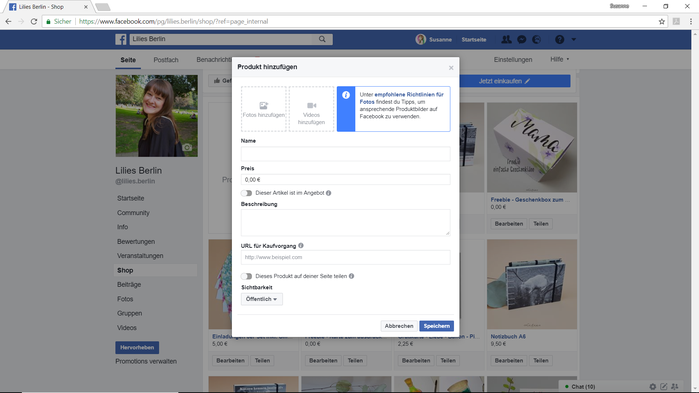Click info icon next to URL für Kaufvorgang
This screenshot has height=393, width=699.
(x=301, y=246)
